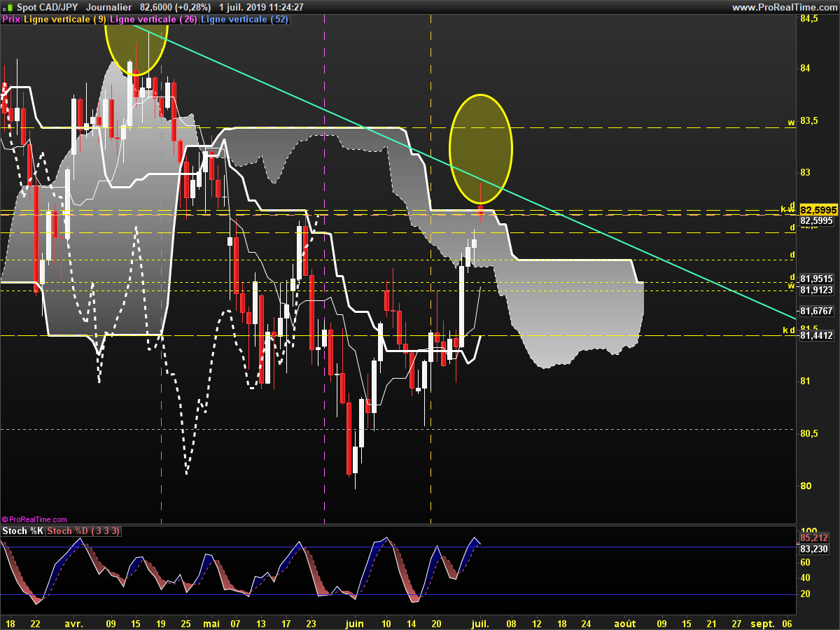Select the Ligne verticale (9) label

point(65,20)
